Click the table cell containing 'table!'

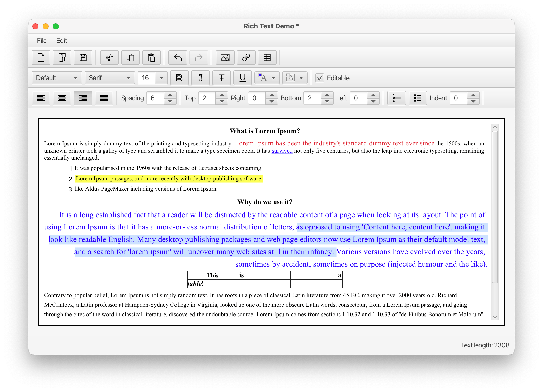point(213,284)
